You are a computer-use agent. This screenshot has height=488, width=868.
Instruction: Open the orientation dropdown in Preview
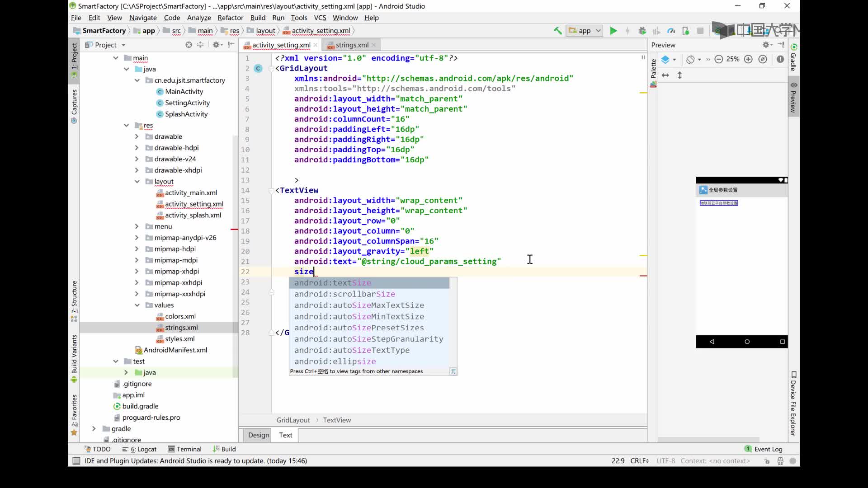click(x=693, y=59)
